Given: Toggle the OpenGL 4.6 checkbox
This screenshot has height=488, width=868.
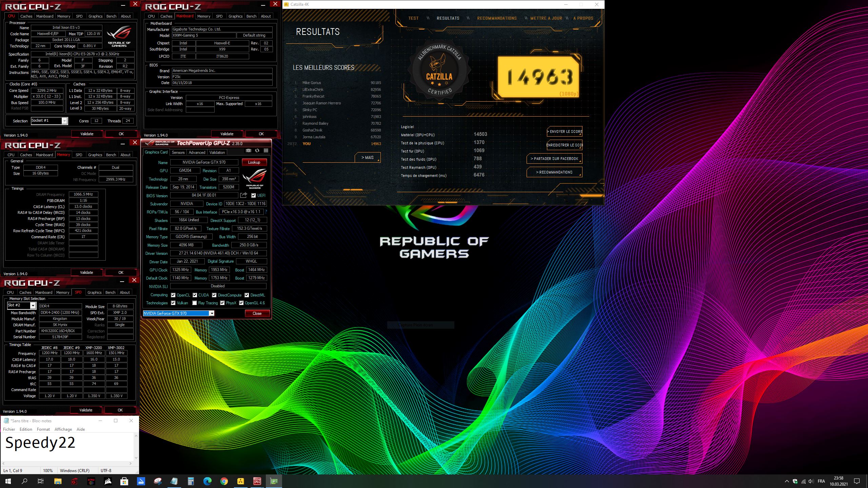Looking at the screenshot, I should pos(241,303).
